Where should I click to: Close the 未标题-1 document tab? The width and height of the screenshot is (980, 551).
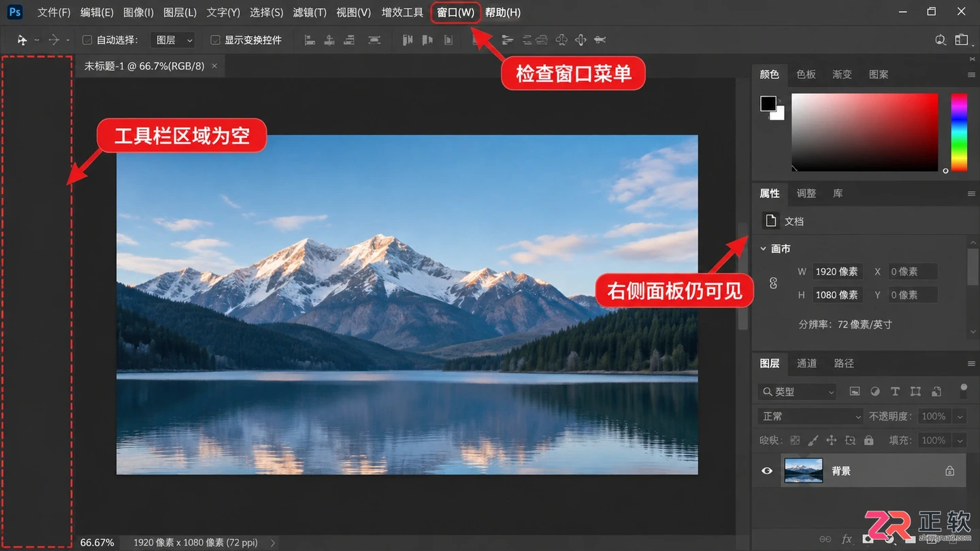(x=214, y=66)
